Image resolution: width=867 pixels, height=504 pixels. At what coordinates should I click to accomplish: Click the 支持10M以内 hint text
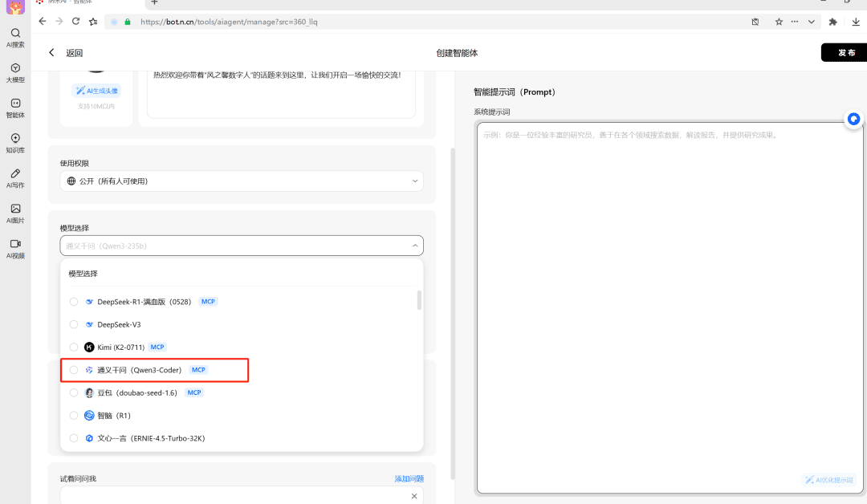(96, 106)
